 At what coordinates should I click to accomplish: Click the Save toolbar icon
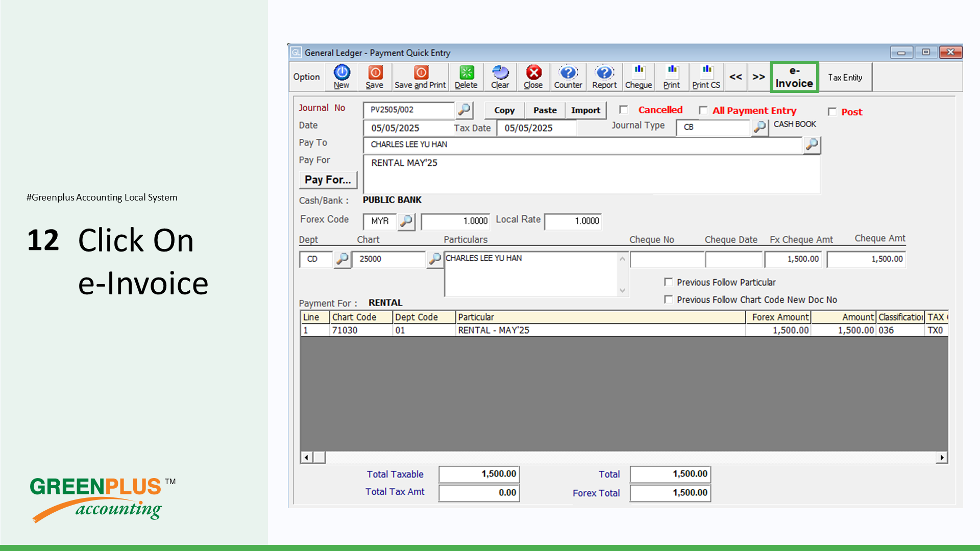(x=375, y=77)
